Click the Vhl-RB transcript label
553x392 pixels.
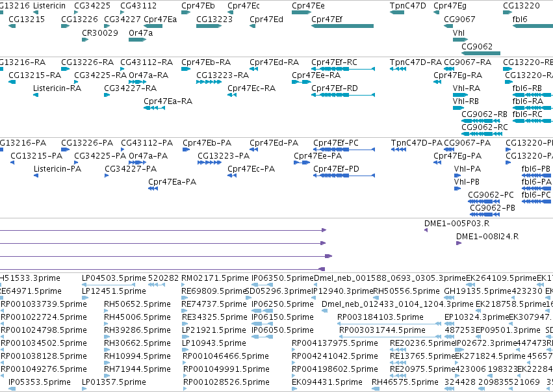(466, 101)
